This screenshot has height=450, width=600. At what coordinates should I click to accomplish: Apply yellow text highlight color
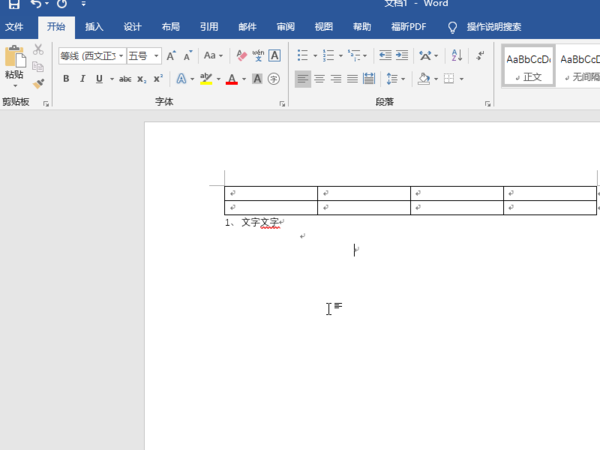pos(206,79)
